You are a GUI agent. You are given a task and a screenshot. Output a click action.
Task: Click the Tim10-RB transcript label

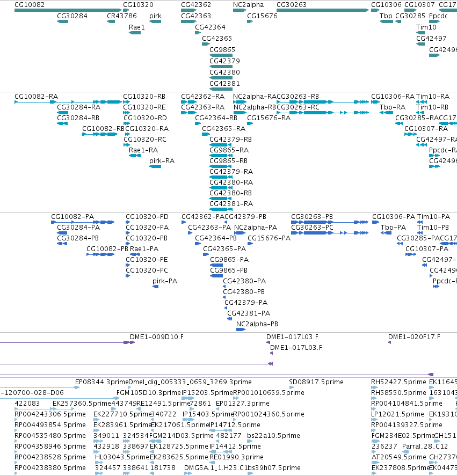[432, 107]
